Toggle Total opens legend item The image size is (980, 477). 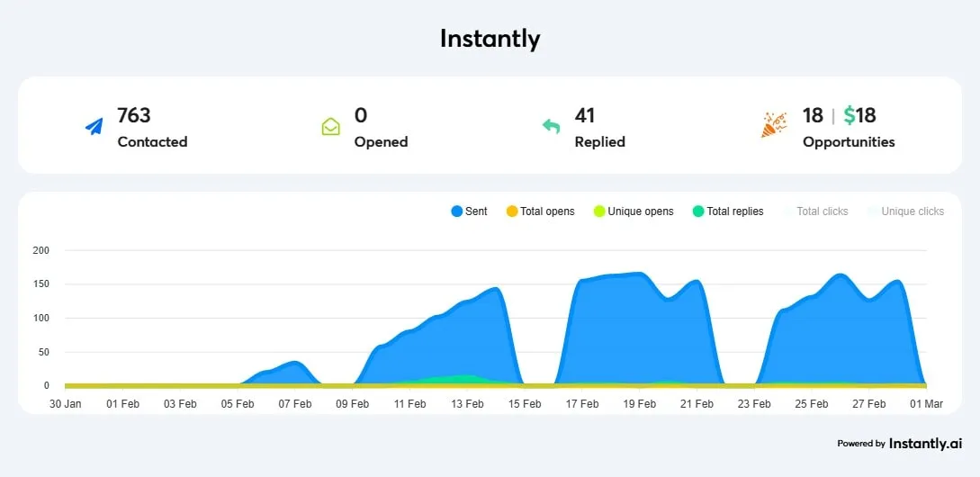541,211
